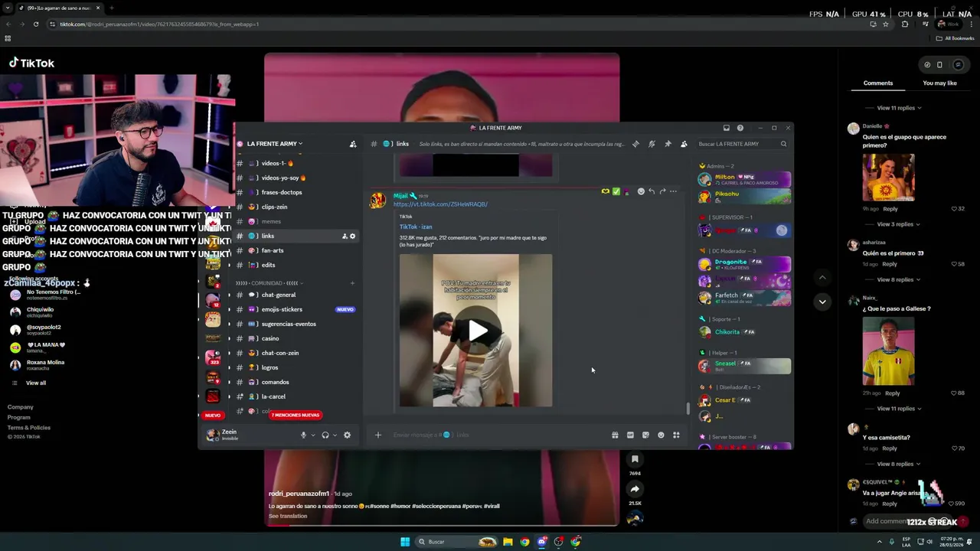Image resolution: width=980 pixels, height=551 pixels.
Task: Open Discord user settings gear
Action: click(347, 435)
